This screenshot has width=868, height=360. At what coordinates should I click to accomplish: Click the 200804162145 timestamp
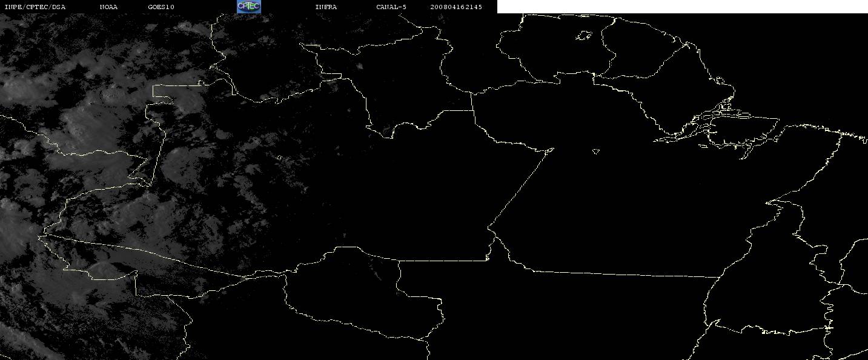click(456, 7)
